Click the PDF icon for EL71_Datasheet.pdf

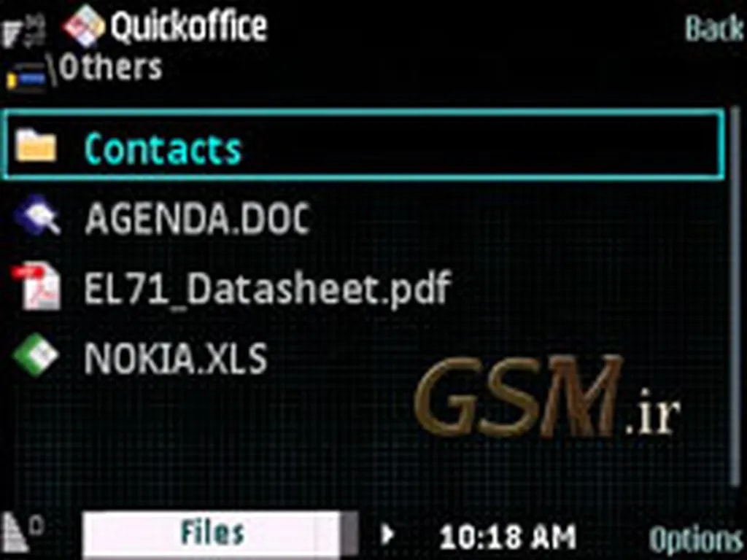[36, 287]
